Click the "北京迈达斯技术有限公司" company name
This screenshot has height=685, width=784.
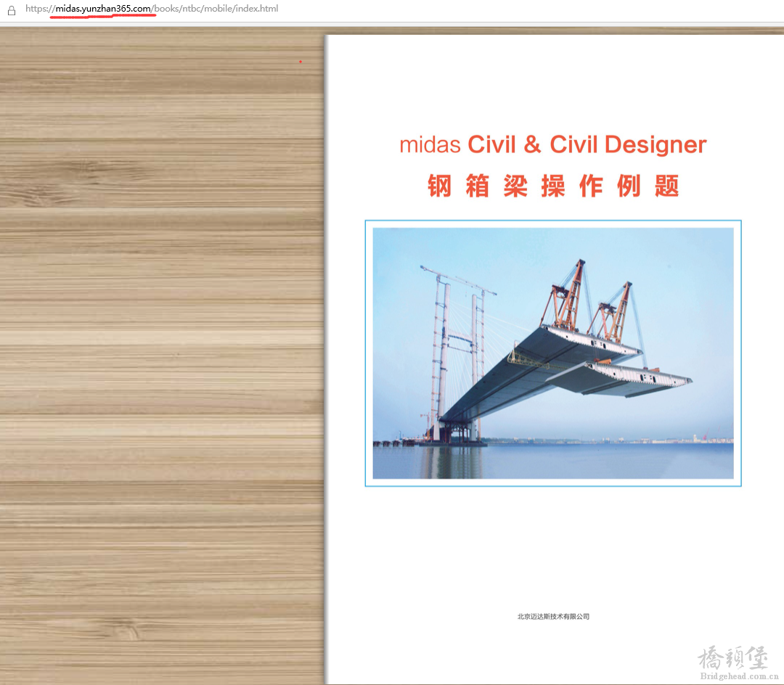click(x=553, y=617)
